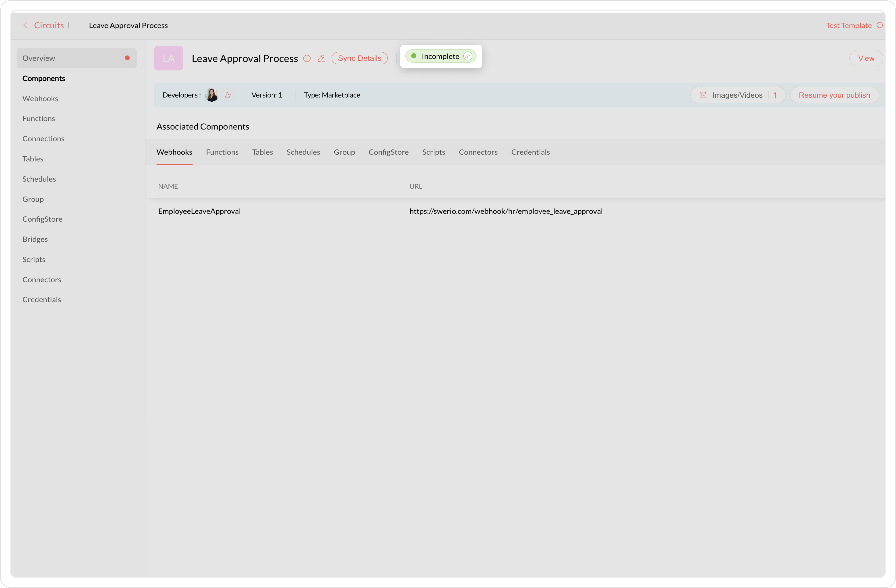Screen dimensions: 896x588
Task: Click the Sync Details button
Action: pyautogui.click(x=360, y=58)
